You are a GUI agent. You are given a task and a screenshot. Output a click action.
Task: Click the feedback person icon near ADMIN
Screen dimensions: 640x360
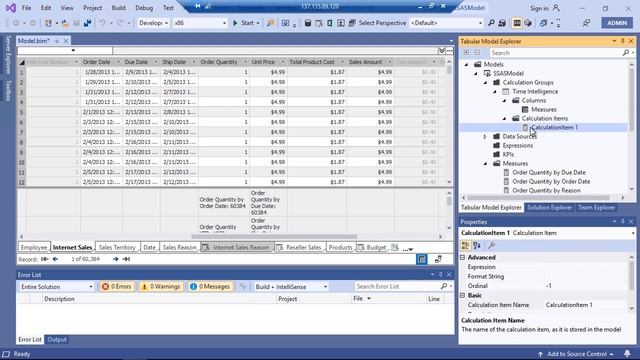(586, 23)
